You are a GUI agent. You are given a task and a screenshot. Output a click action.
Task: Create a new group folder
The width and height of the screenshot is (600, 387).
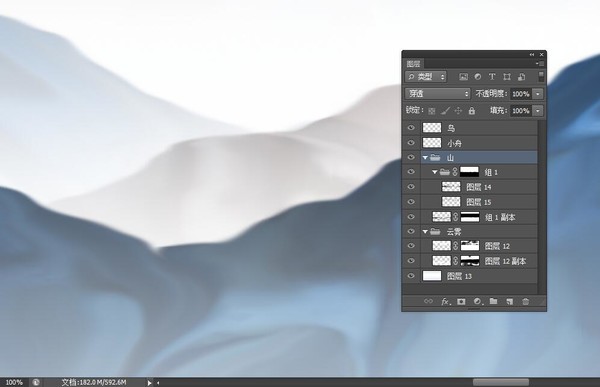click(x=494, y=301)
